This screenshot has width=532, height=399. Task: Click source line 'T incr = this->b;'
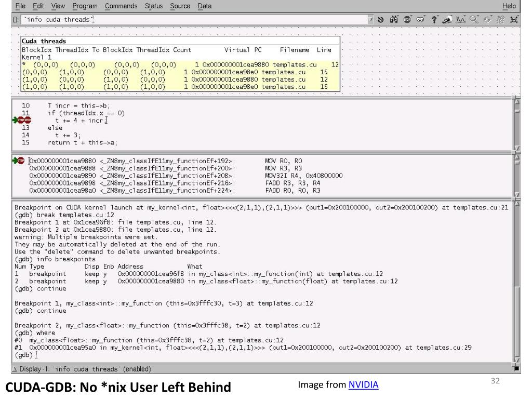[x=79, y=106]
